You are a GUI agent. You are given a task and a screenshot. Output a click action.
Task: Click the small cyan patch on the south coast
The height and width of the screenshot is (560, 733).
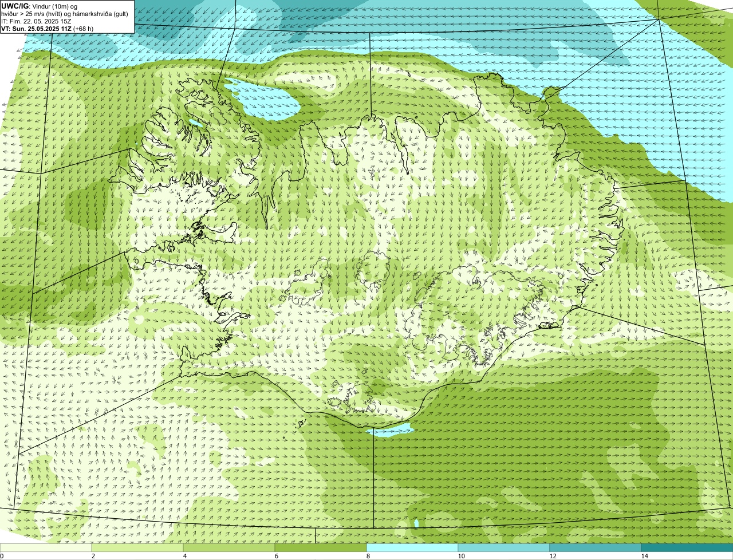point(389,430)
